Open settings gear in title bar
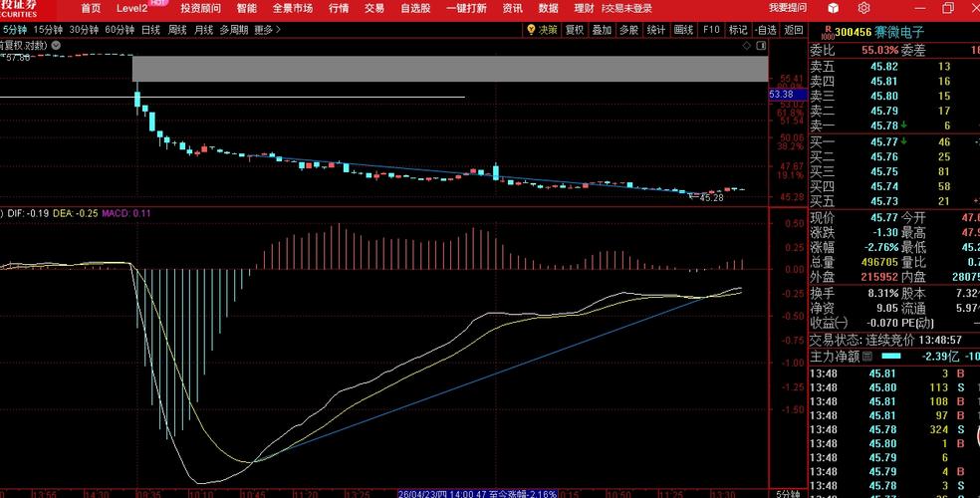This screenshot has width=980, height=498. [863, 8]
